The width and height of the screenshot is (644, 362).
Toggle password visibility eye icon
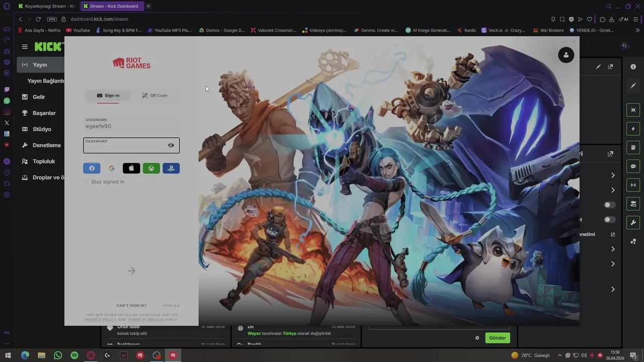click(x=171, y=145)
